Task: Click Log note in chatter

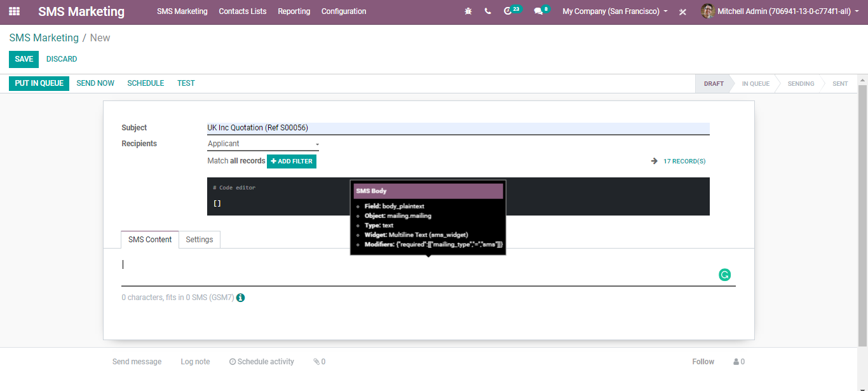Action: tap(195, 362)
